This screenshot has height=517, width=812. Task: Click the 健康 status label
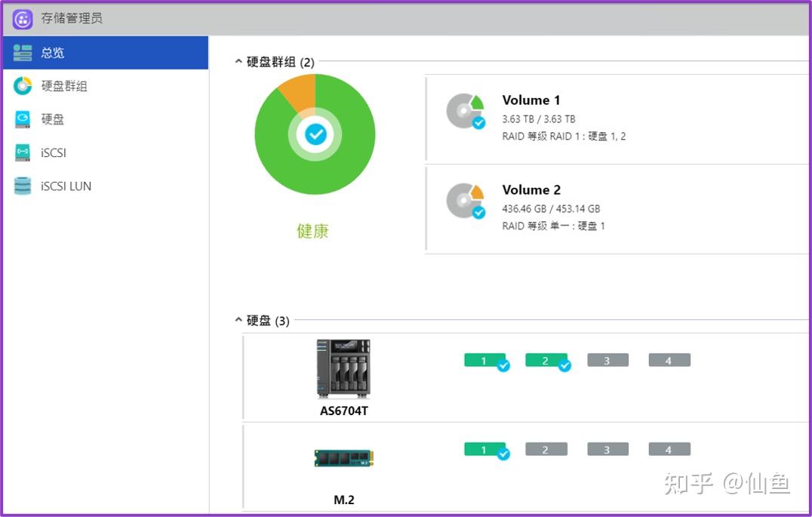coord(313,232)
